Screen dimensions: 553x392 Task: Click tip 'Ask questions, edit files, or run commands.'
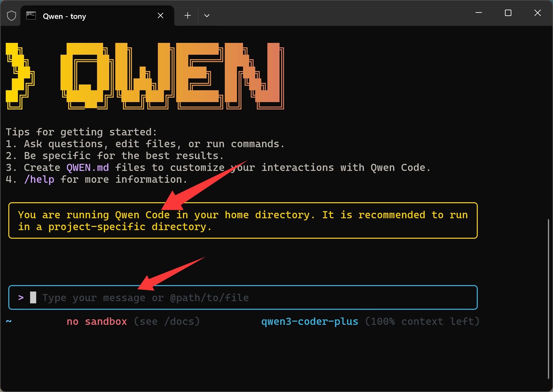click(x=154, y=144)
